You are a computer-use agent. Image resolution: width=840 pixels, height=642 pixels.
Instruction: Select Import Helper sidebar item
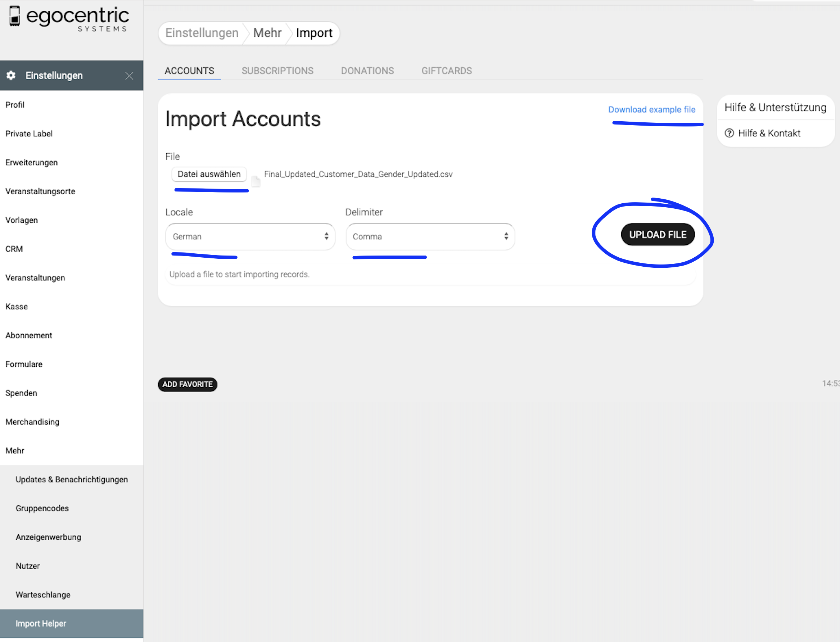[41, 623]
